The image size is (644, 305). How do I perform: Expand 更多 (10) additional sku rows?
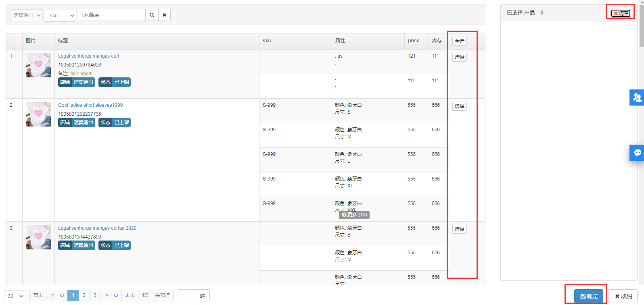354,215
